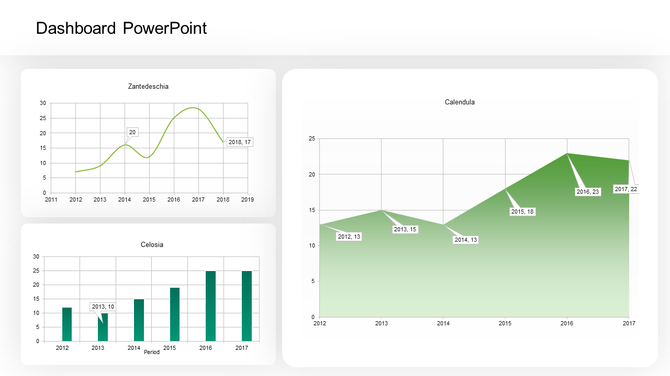Screen dimensions: 670x376
Task: Click "30" on the Celosia y-axis
Action: [x=36, y=256]
